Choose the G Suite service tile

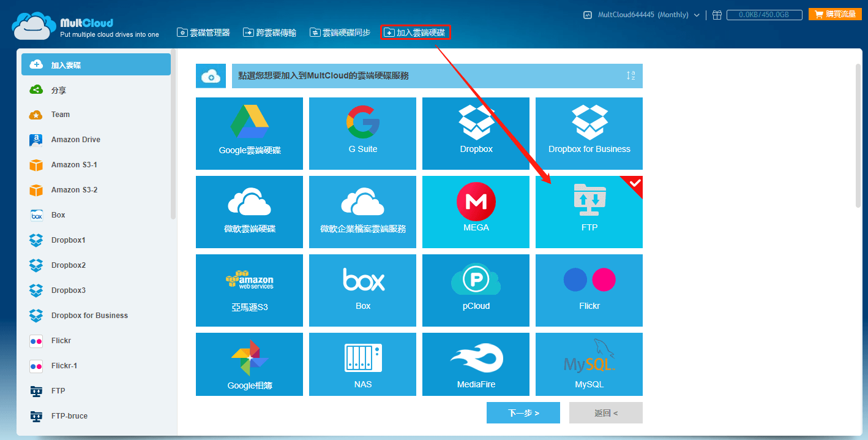[362, 134]
